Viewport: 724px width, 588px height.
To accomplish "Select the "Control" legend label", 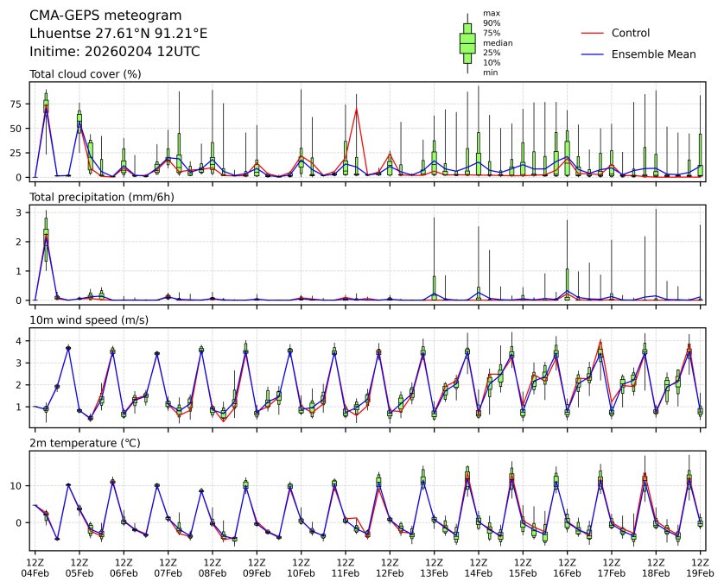I will pyautogui.click(x=630, y=33).
